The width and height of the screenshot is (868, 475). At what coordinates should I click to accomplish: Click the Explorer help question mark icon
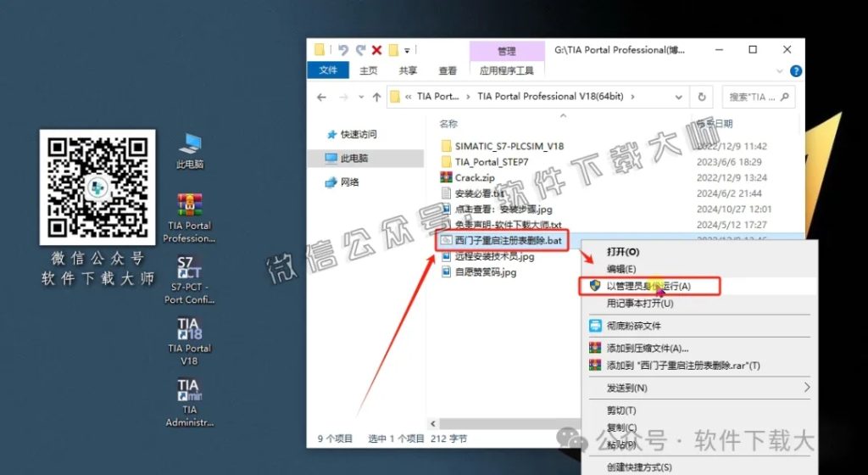pos(796,71)
